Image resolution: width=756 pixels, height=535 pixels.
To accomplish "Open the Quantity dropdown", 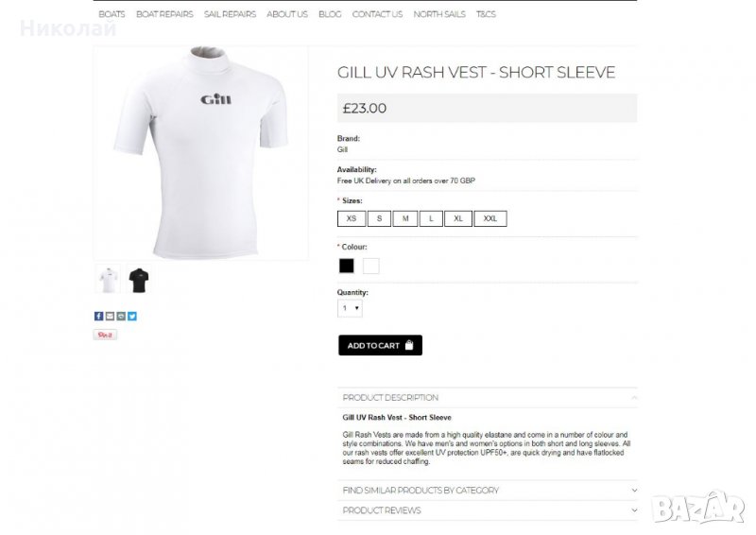I will pyautogui.click(x=350, y=308).
